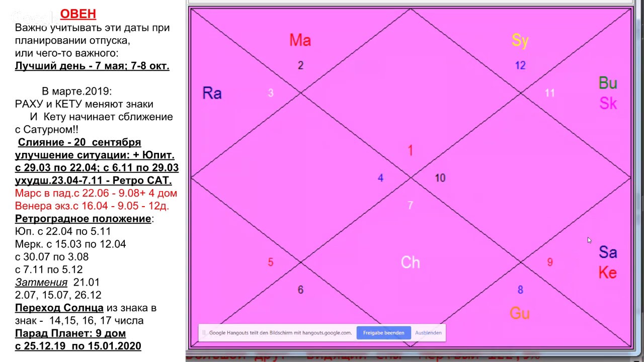The image size is (644, 362).
Task: Click 'Слияние - 20 сентября' line
Action: coord(79,142)
